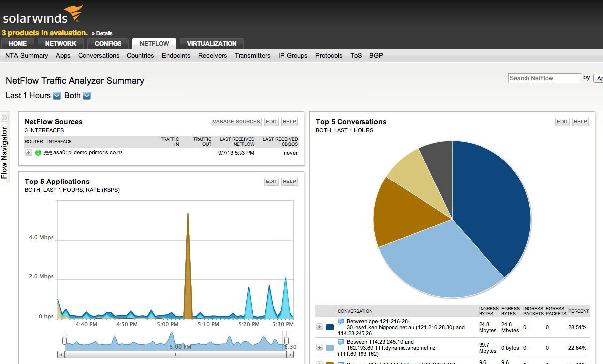Open the Endpoints submenu item
Screen dimensions: 603x364
point(176,56)
